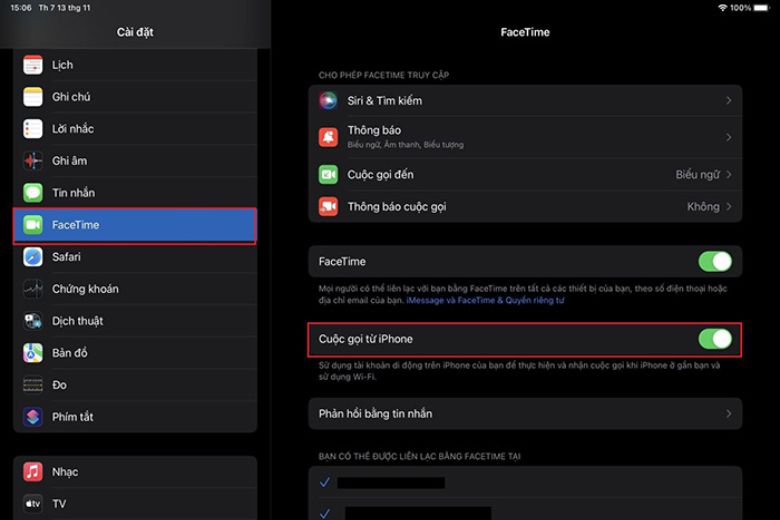Open chevron next to Không
The width and height of the screenshot is (780, 520).
click(728, 207)
